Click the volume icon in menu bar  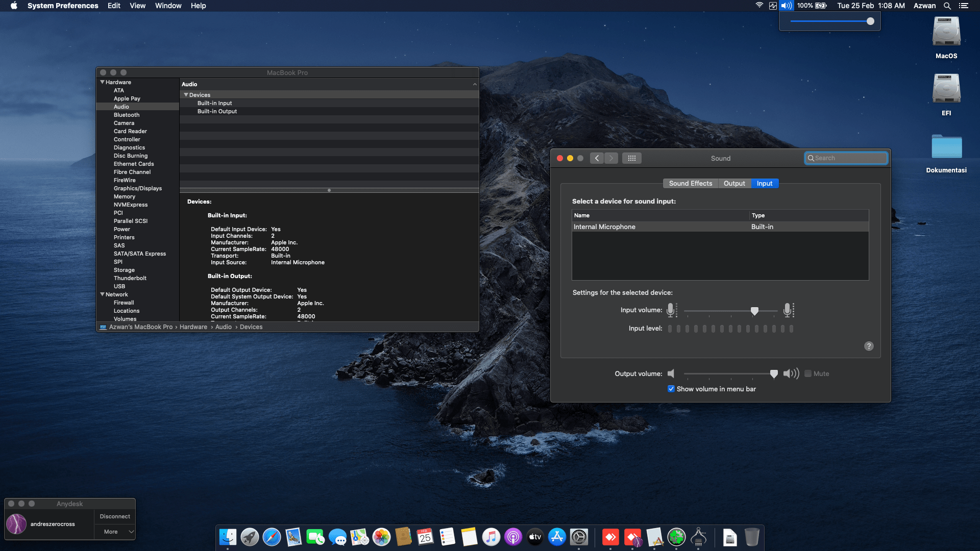(787, 6)
